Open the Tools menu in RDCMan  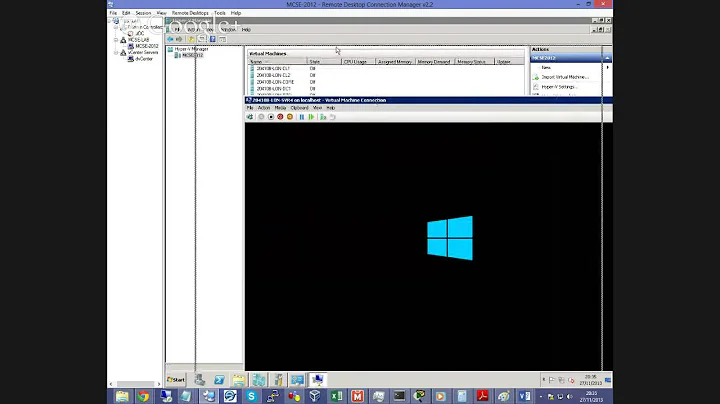(220, 13)
